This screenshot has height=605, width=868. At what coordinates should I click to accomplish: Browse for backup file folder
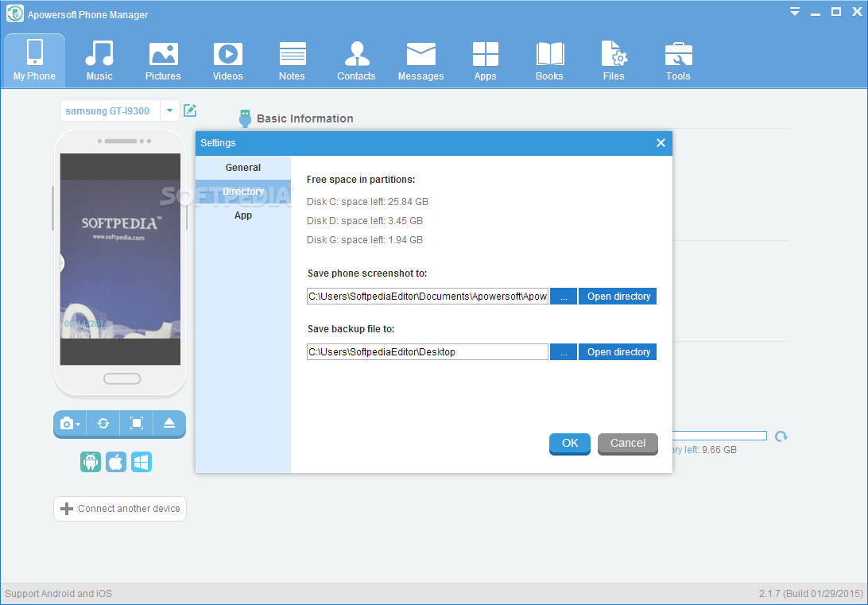(x=564, y=352)
